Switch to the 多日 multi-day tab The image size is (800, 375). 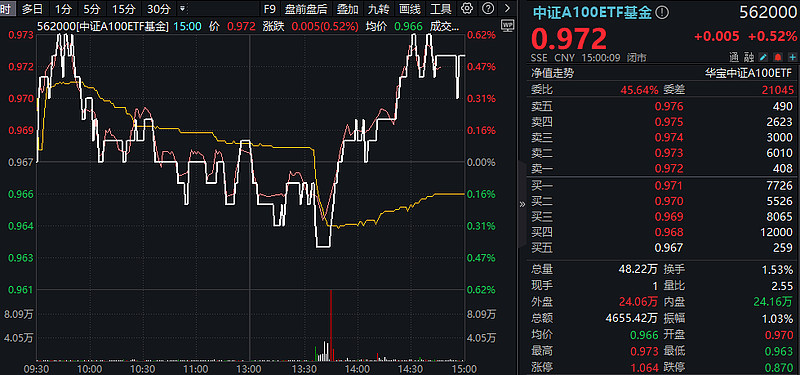coord(33,9)
